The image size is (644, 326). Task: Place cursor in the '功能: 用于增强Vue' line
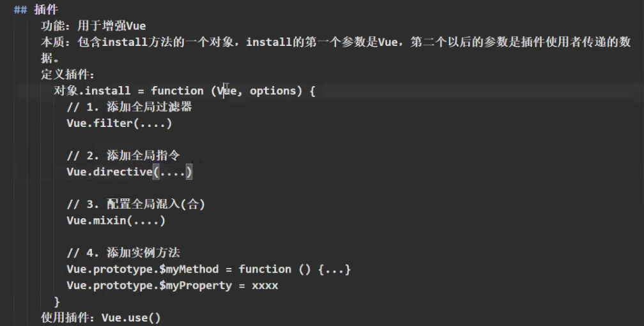point(93,26)
